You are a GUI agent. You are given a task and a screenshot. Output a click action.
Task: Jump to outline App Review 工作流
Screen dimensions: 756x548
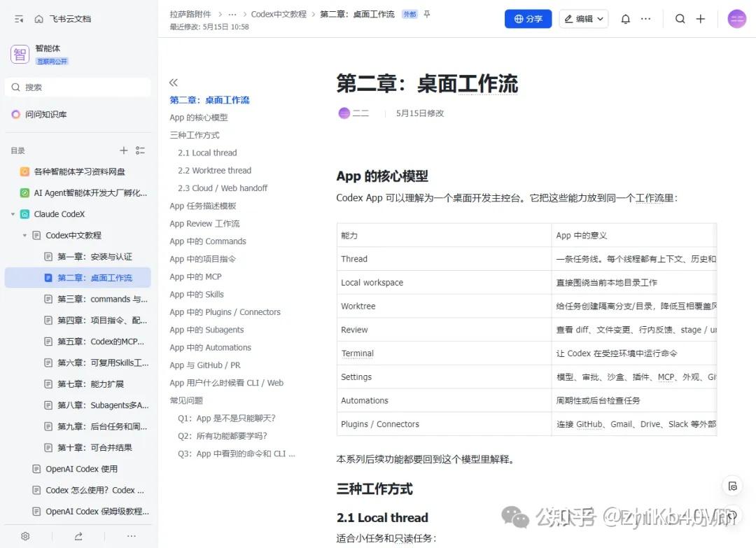pos(204,224)
